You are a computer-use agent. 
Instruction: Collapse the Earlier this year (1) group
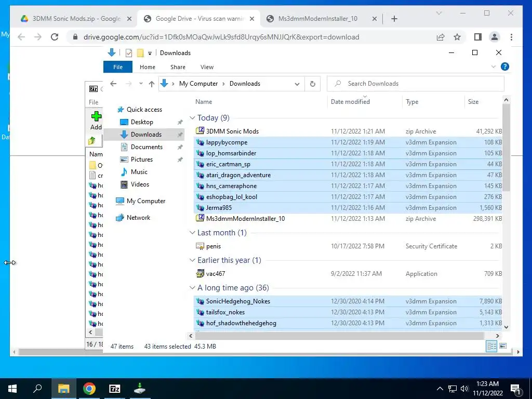tap(192, 260)
